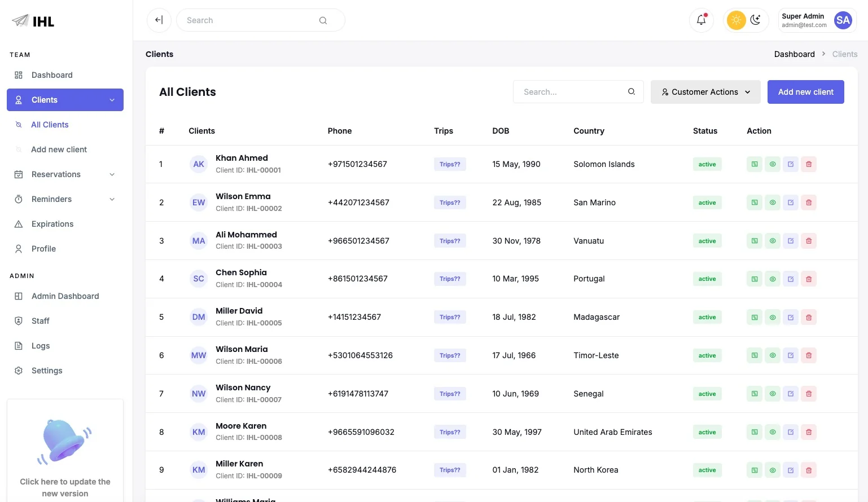Open the Admin Dashboard sidebar item
This screenshot has height=502, width=868.
click(65, 296)
